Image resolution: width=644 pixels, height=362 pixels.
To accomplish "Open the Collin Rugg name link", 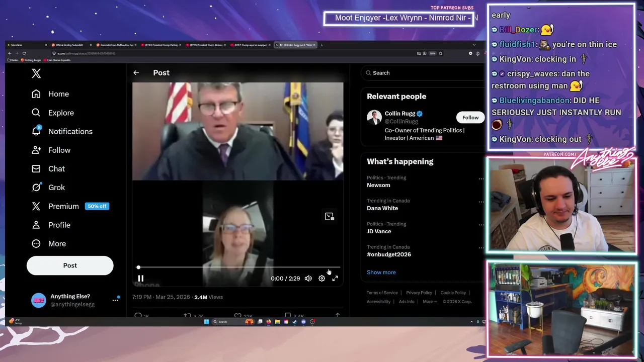I will coord(400,114).
